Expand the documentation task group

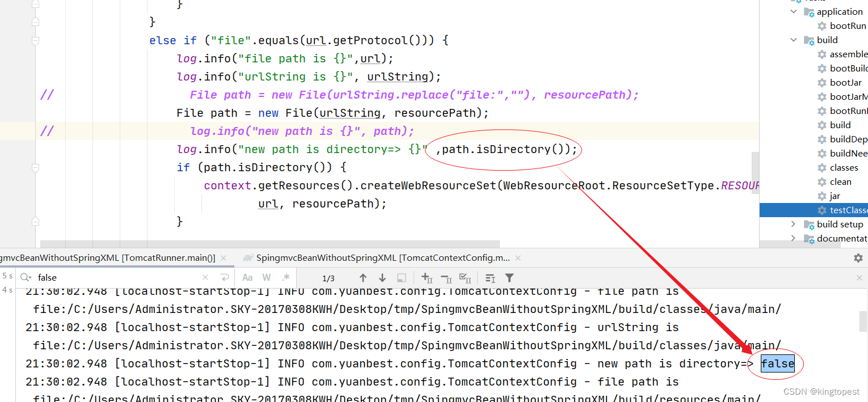tap(793, 238)
